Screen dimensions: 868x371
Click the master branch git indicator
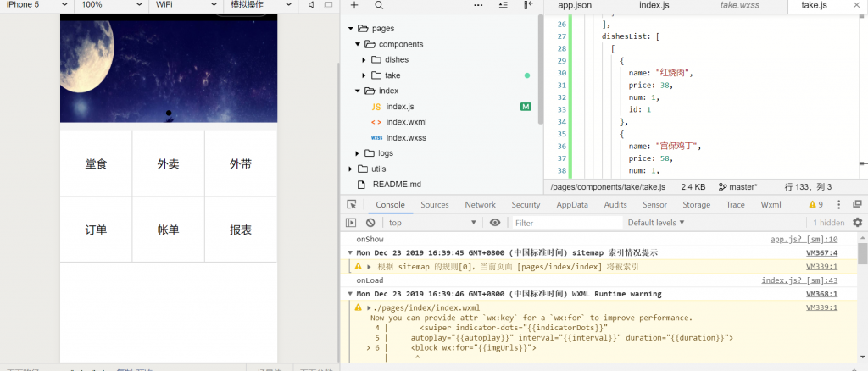tap(738, 187)
